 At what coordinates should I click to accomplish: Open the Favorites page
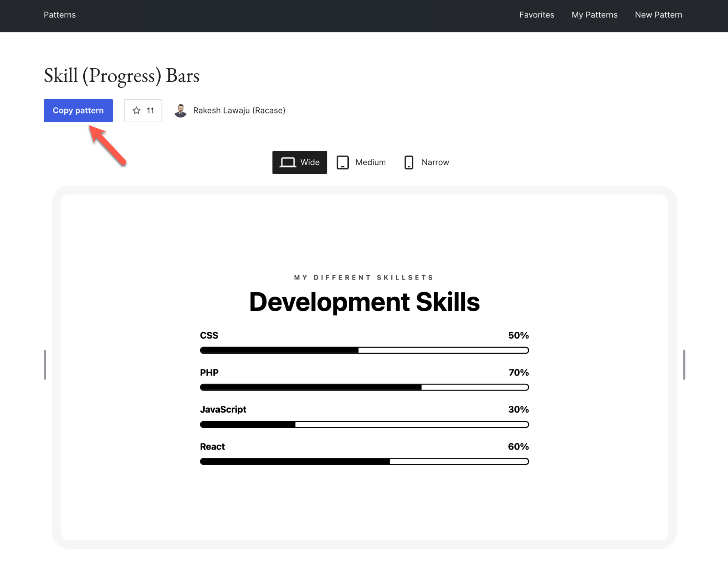click(536, 15)
